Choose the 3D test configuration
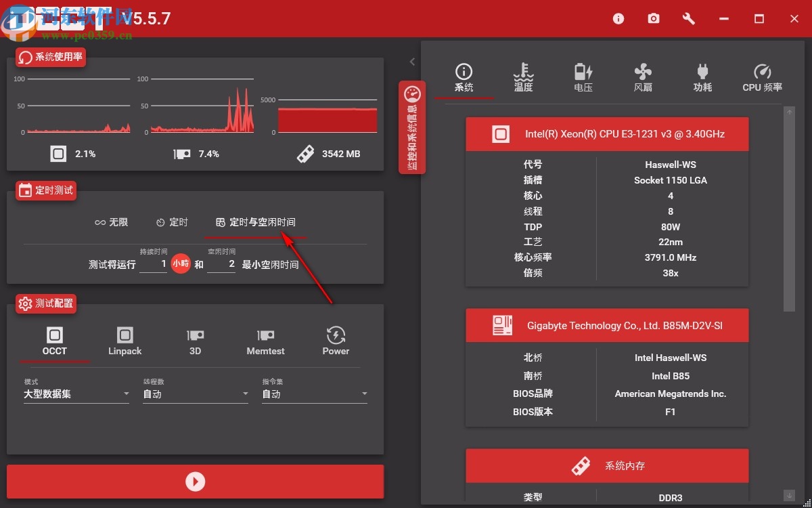 pyautogui.click(x=195, y=341)
